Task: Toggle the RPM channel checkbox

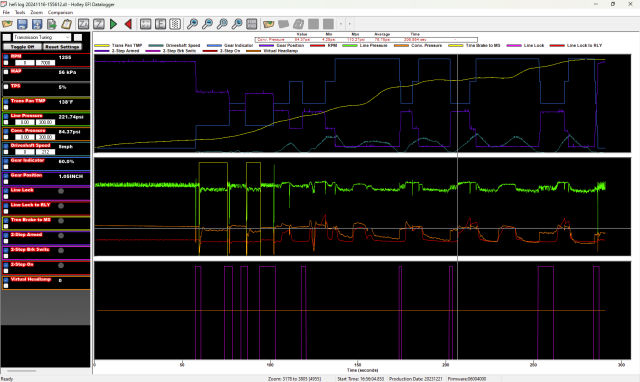Action: [x=6, y=58]
